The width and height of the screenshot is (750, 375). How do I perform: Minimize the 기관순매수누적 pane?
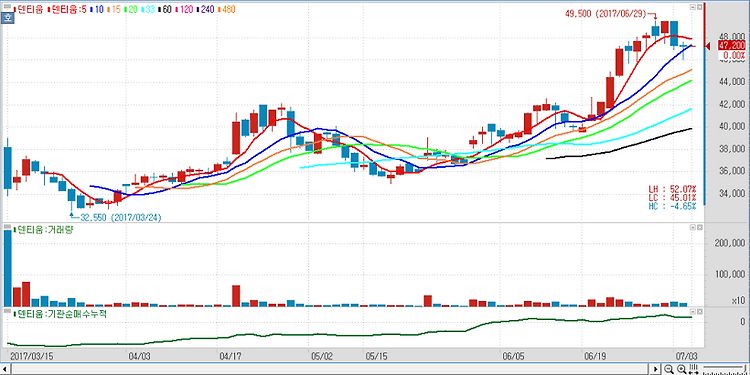click(693, 312)
